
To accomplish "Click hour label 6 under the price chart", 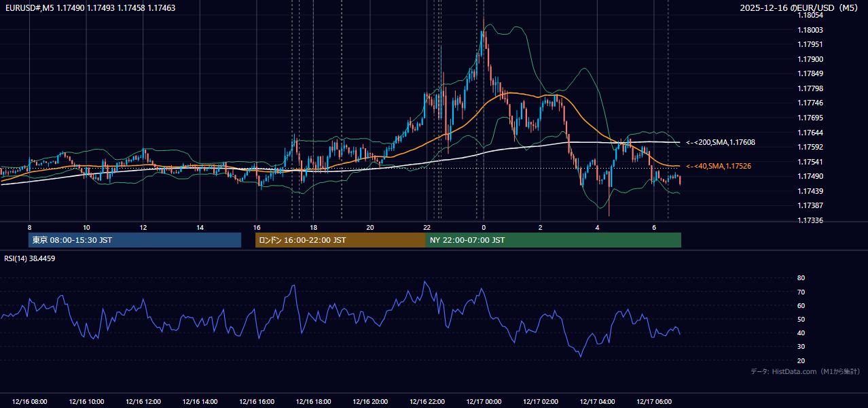I will pyautogui.click(x=653, y=227).
